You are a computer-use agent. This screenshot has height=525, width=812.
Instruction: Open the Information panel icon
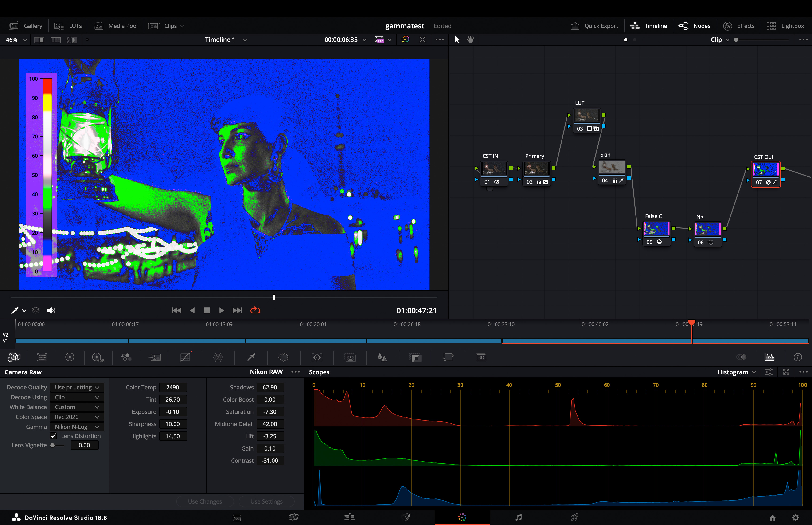pyautogui.click(x=798, y=357)
